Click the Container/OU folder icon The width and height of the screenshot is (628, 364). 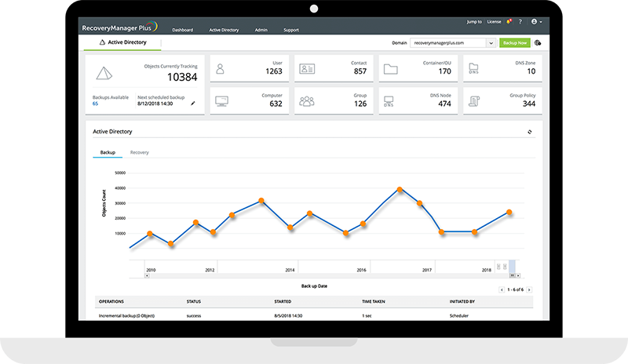pos(390,69)
